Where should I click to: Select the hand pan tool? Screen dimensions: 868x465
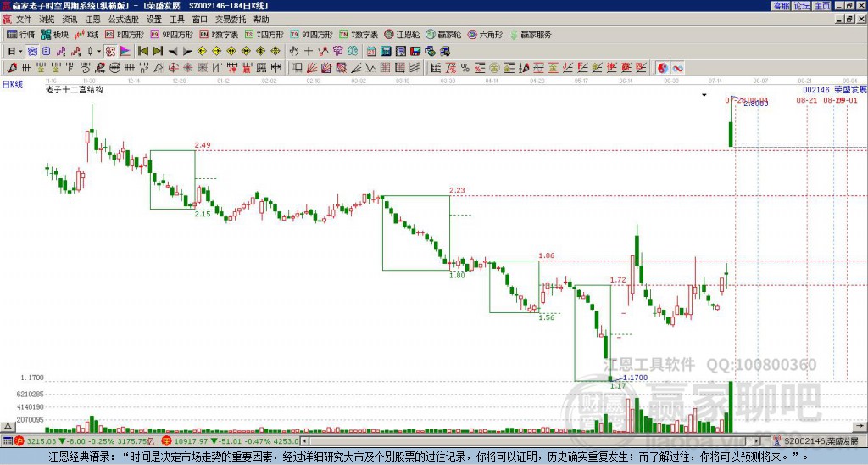(294, 51)
